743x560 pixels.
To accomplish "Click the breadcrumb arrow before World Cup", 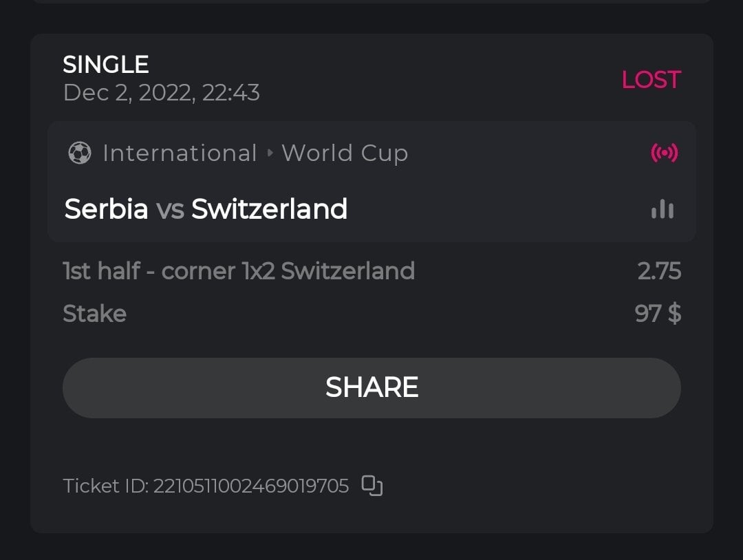I will [x=270, y=153].
